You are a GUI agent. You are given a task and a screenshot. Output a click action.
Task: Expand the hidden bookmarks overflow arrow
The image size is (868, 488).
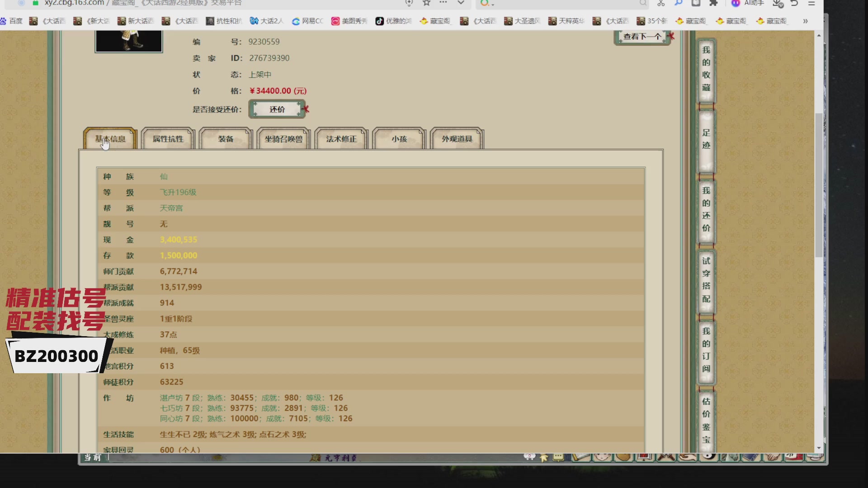click(x=805, y=21)
